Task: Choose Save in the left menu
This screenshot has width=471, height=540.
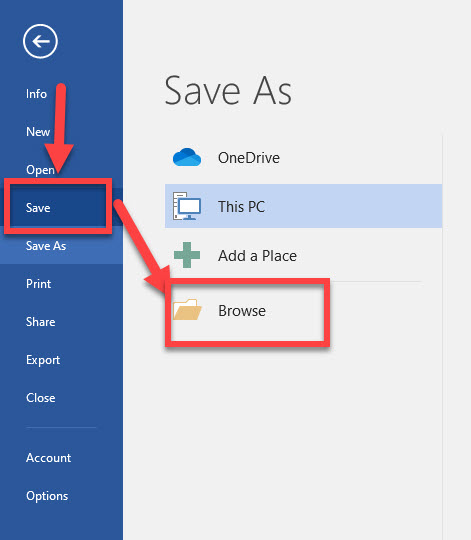Action: click(x=38, y=208)
